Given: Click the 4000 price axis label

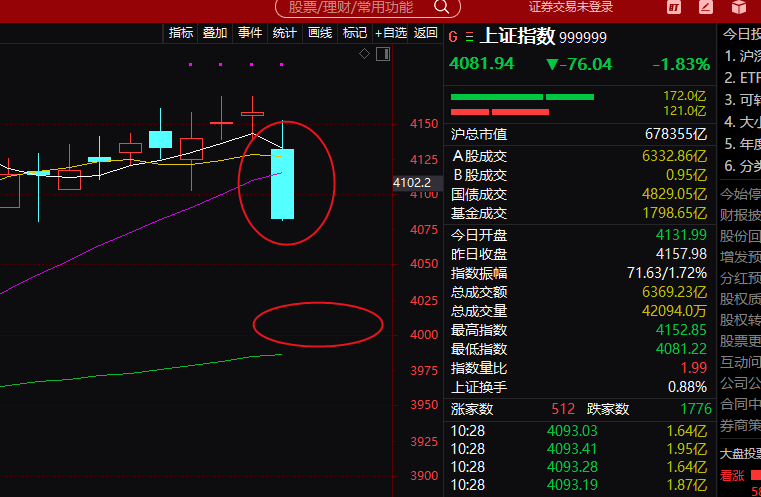Looking at the screenshot, I should [x=424, y=335].
